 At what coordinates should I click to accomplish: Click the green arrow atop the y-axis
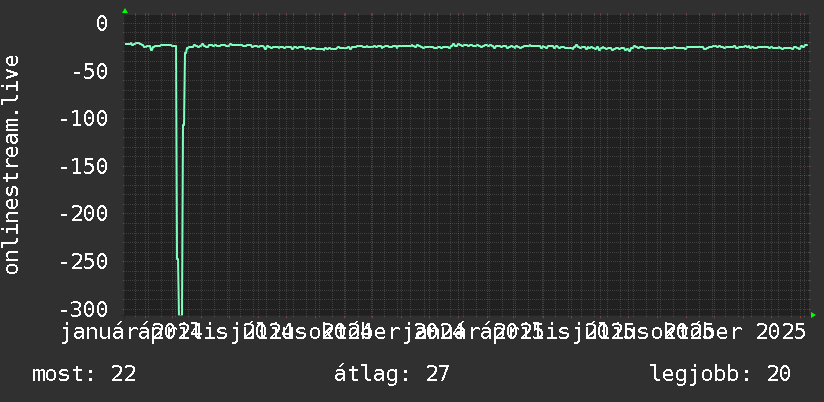point(125,11)
